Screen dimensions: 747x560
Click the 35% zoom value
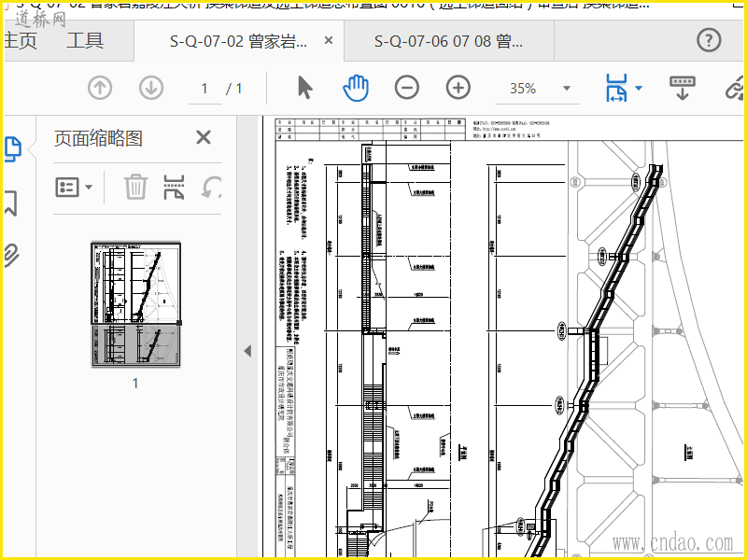(523, 89)
